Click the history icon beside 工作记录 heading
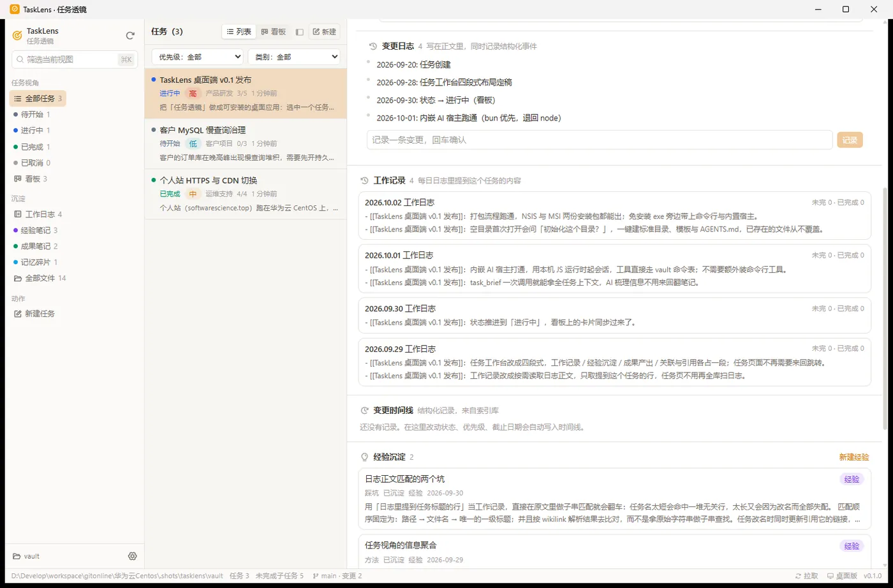This screenshot has width=893, height=588. pos(364,180)
